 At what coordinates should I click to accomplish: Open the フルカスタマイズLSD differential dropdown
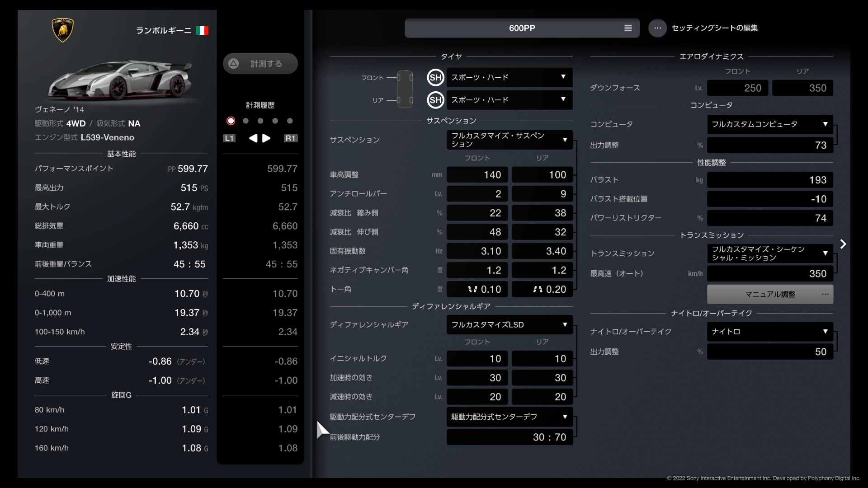point(509,324)
